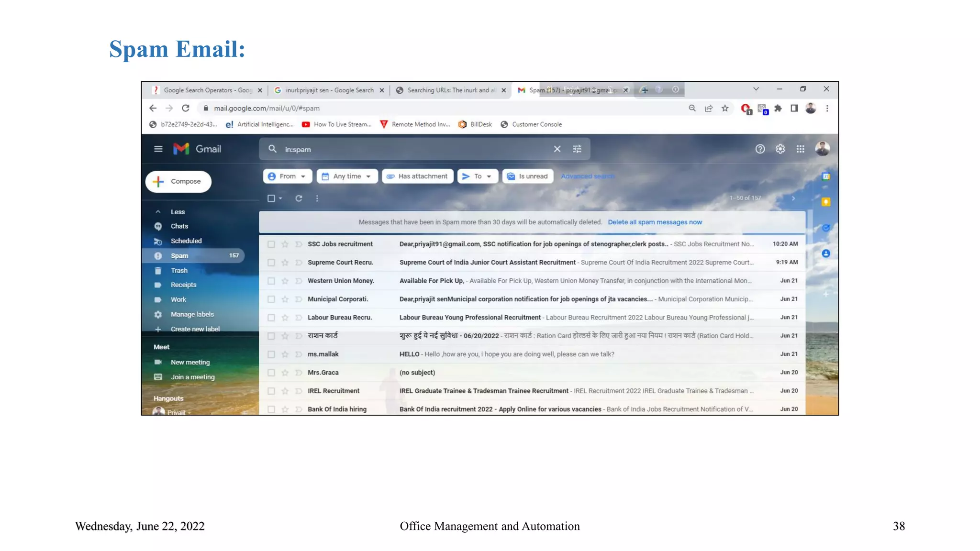Star the SSC Jobs recruitment email
This screenshot has width=980, height=551.
coord(285,244)
